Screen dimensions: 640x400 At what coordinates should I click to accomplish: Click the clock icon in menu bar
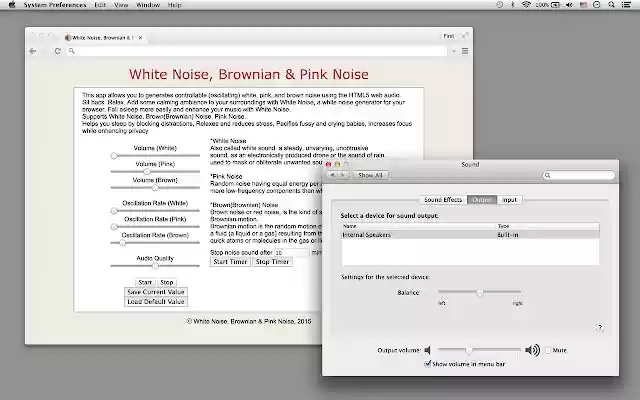click(597, 5)
